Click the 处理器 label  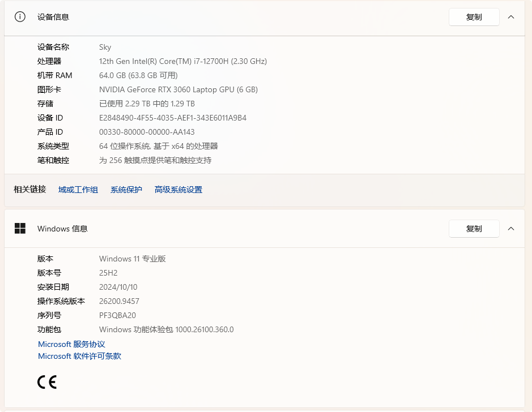pyautogui.click(x=49, y=61)
